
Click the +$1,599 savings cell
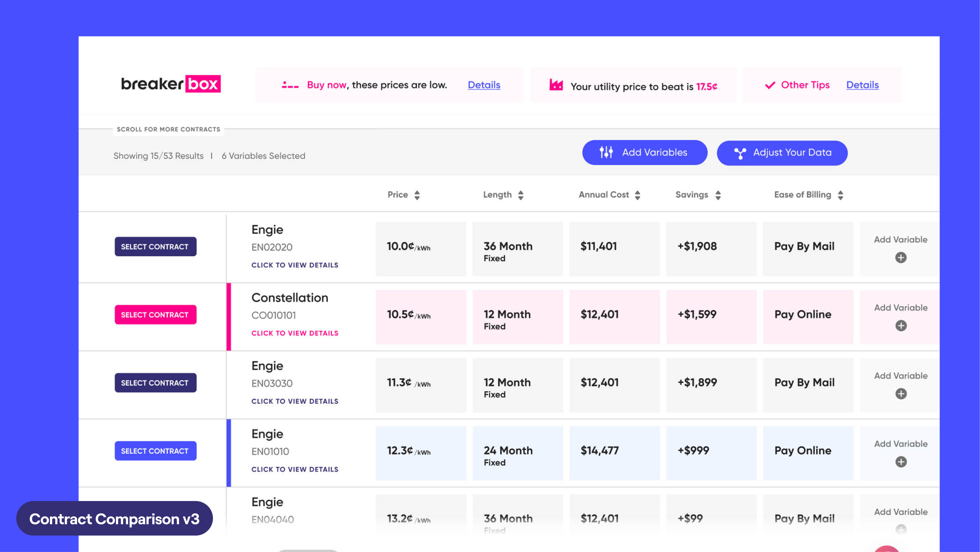point(711,317)
